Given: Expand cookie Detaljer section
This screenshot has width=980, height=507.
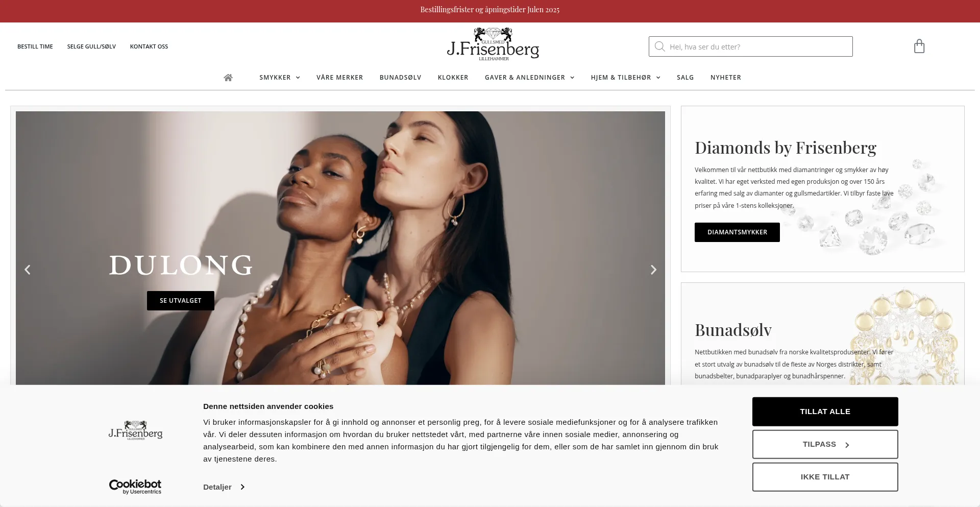Looking at the screenshot, I should coord(224,487).
